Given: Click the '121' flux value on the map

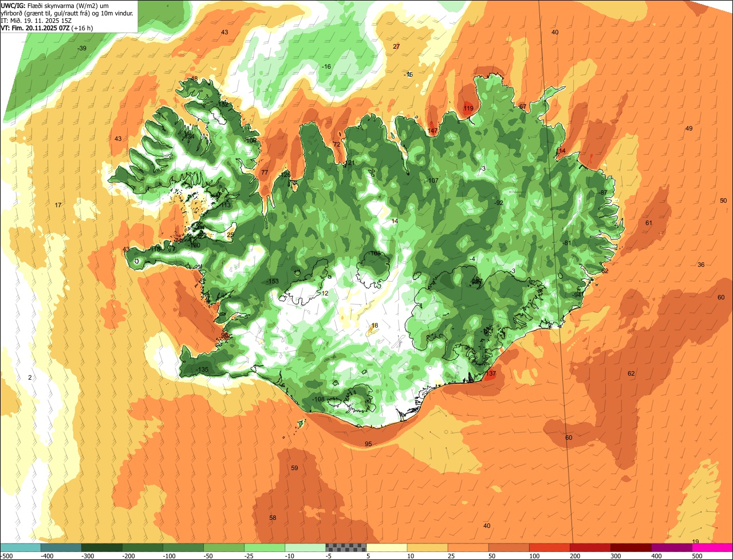Looking at the screenshot, I should pyautogui.click(x=350, y=163).
